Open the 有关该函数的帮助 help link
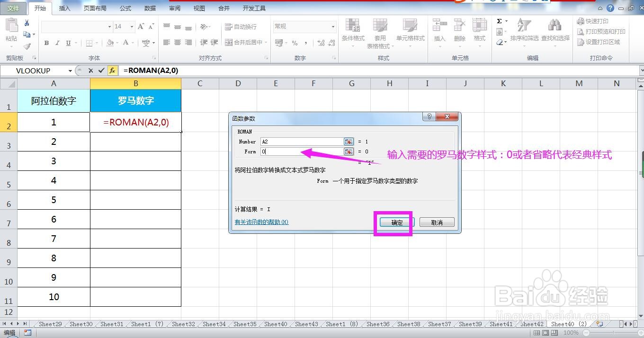Image resolution: width=644 pixels, height=338 pixels. point(261,222)
